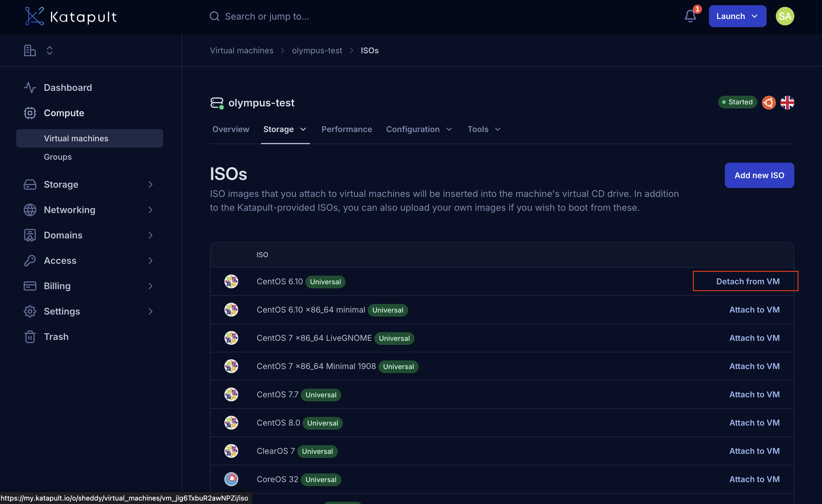Click the Ubuntu distribution icon
Image resolution: width=822 pixels, height=504 pixels.
point(769,102)
